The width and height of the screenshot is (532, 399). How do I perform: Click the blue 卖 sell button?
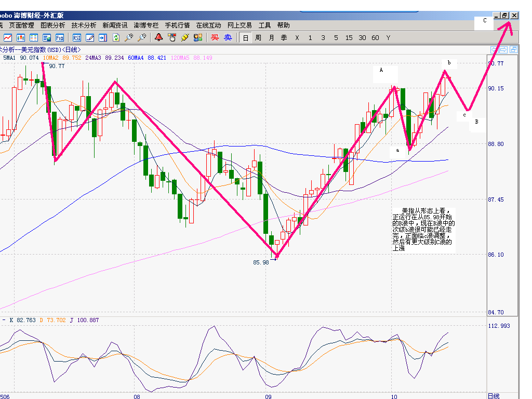coord(228,37)
